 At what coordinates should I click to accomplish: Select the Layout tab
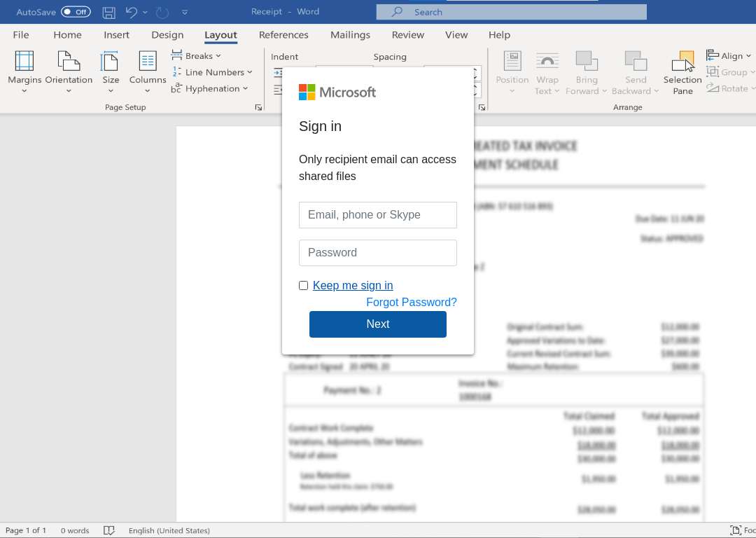point(220,35)
